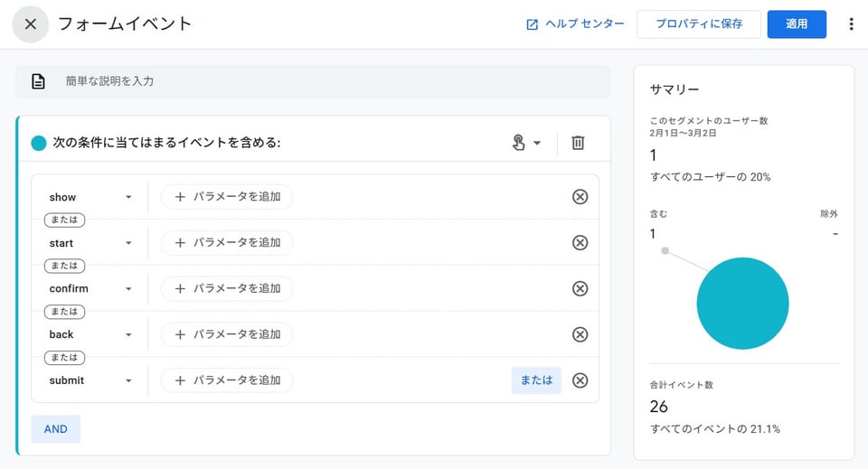Remove the confirm event condition
The image size is (868, 469).
[580, 288]
